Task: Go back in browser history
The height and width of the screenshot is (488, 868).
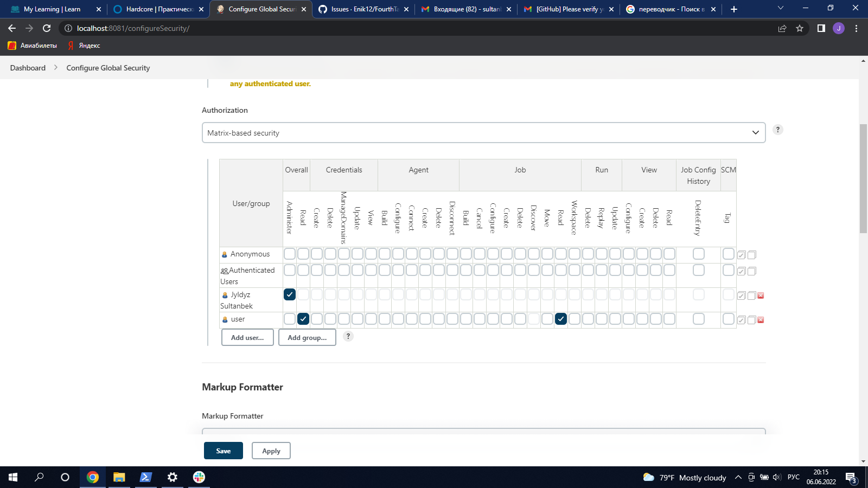Action: click(x=12, y=28)
